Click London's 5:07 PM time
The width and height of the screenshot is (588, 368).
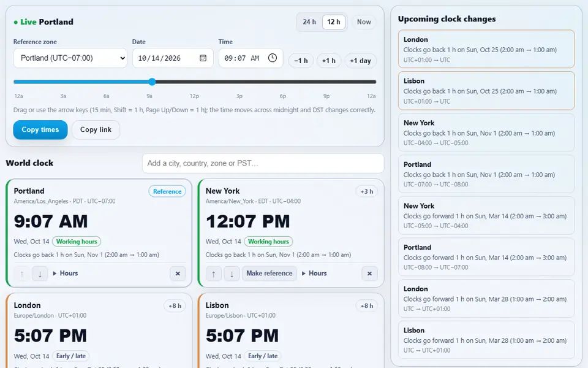(x=50, y=335)
